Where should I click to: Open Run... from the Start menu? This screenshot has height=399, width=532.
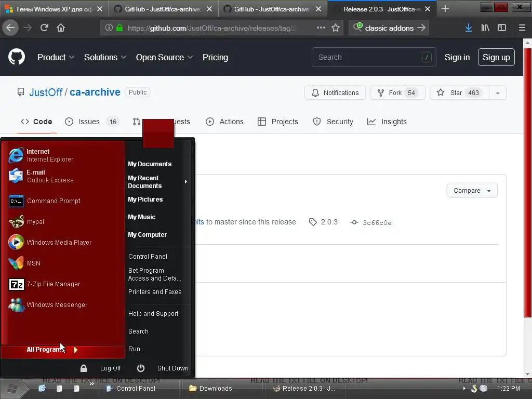137,349
